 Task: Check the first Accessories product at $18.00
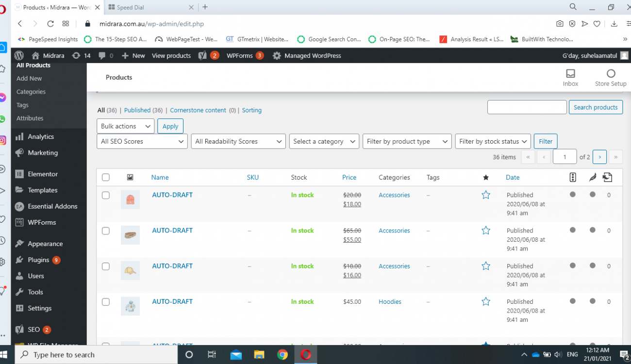pyautogui.click(x=106, y=195)
